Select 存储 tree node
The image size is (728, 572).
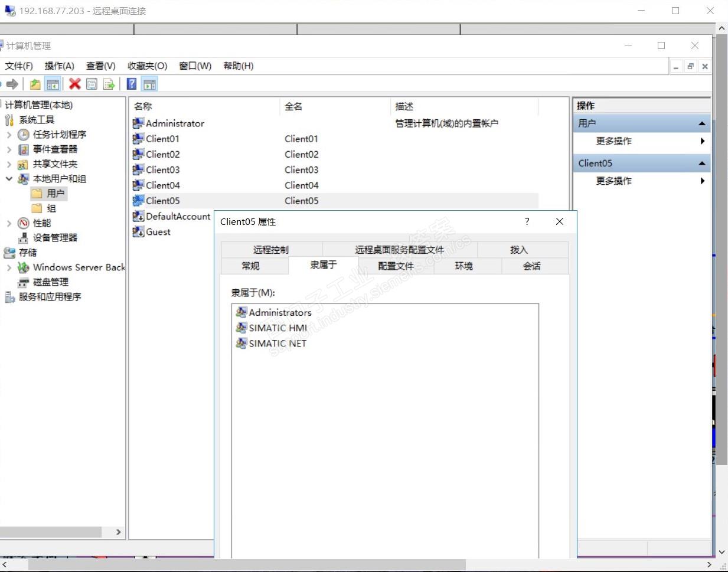[x=28, y=253]
